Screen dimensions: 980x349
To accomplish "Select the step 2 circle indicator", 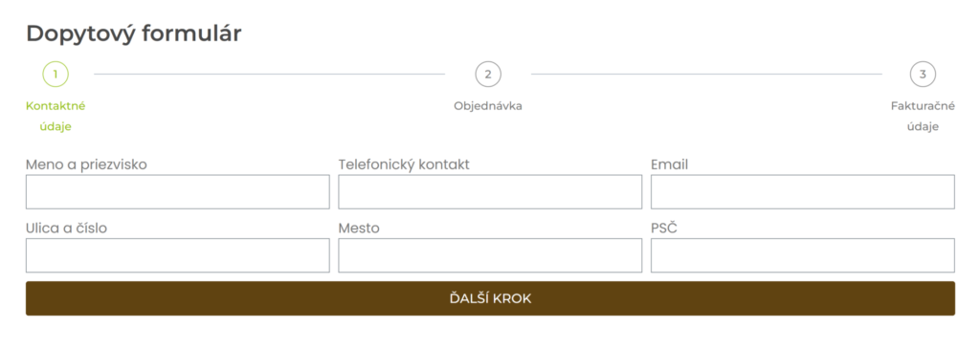I will tap(488, 75).
